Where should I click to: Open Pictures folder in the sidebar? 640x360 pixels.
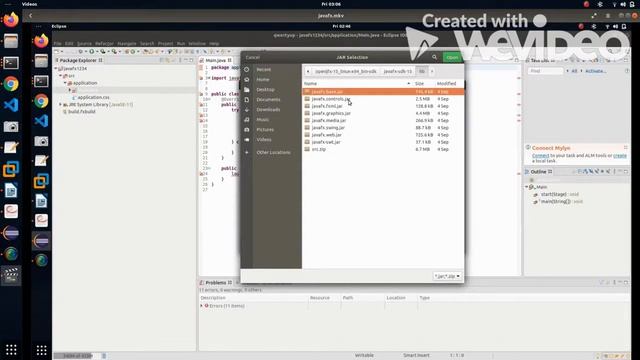(265, 129)
